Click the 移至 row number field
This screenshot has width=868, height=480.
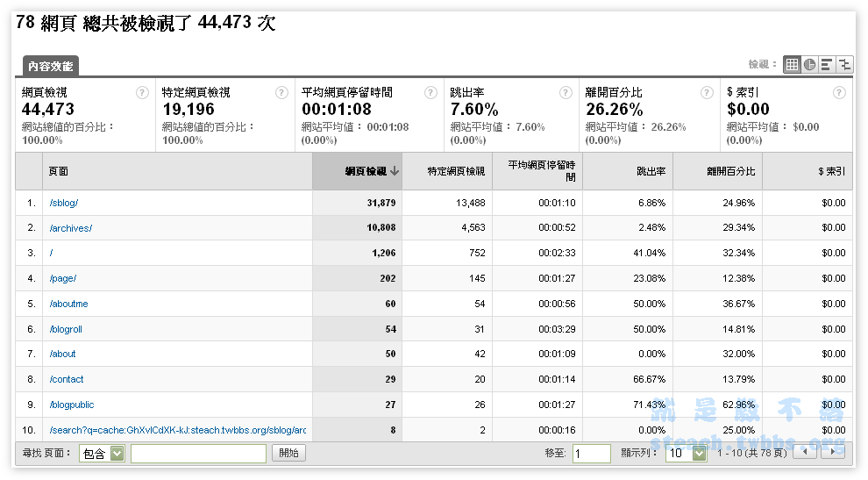pos(591,454)
